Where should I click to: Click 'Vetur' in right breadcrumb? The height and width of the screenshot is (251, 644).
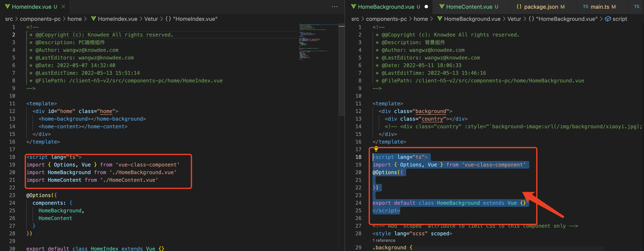click(514, 19)
